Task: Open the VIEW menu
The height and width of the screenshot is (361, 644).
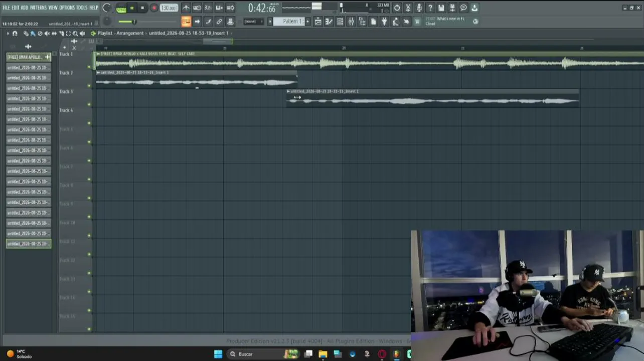Action: [53, 8]
